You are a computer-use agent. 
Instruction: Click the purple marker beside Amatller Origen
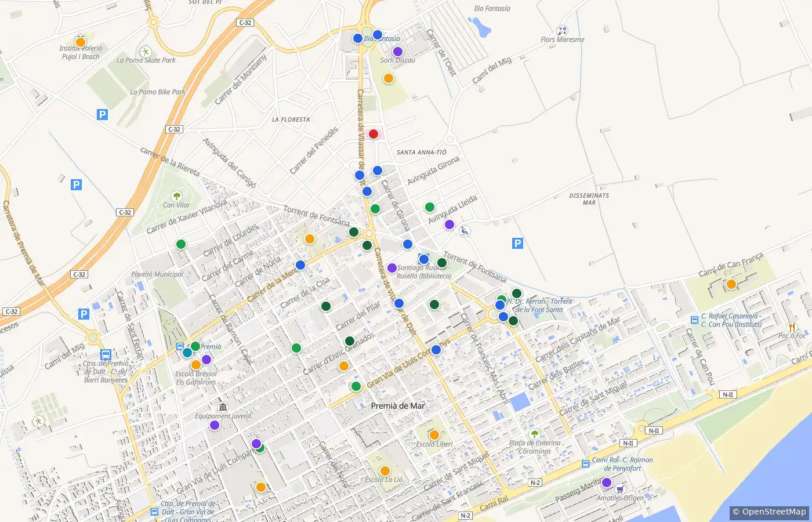pos(607,483)
